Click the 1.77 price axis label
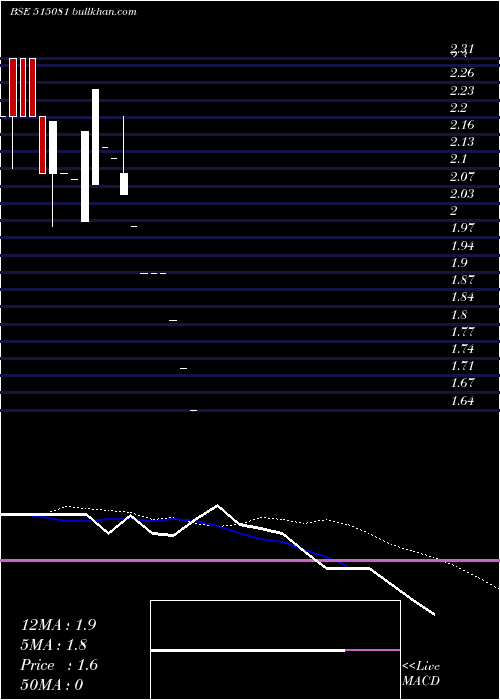This screenshot has width=500, height=700. click(x=462, y=332)
